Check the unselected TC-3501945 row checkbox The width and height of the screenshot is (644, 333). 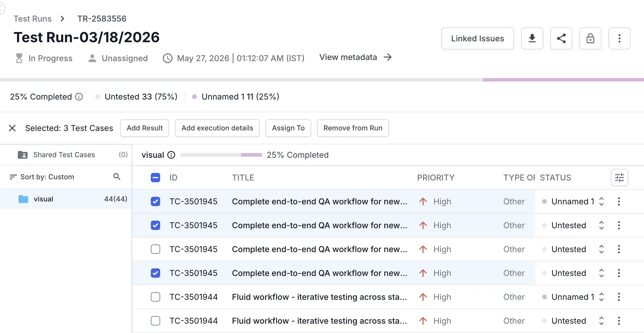click(155, 249)
